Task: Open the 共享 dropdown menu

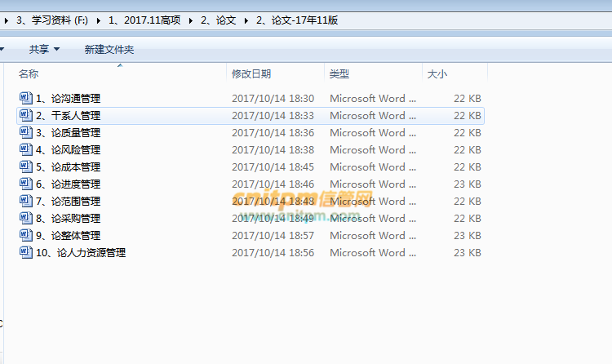Action: click(x=44, y=50)
